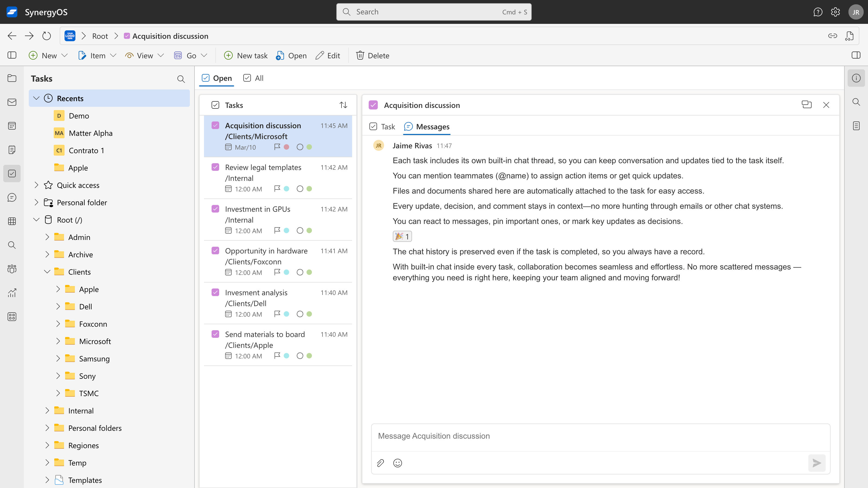Open the Chat section from the left rail
868x488 pixels.
tap(12, 197)
